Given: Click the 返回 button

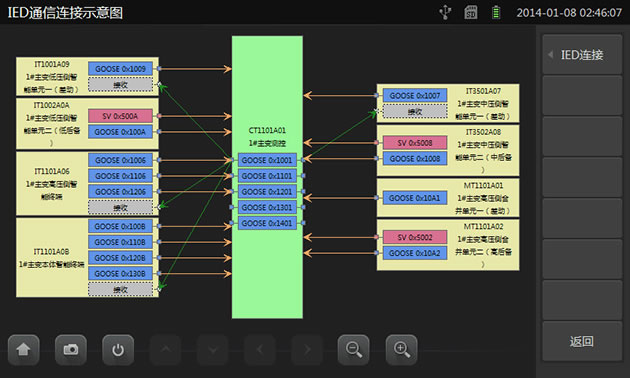Looking at the screenshot, I should tap(582, 341).
